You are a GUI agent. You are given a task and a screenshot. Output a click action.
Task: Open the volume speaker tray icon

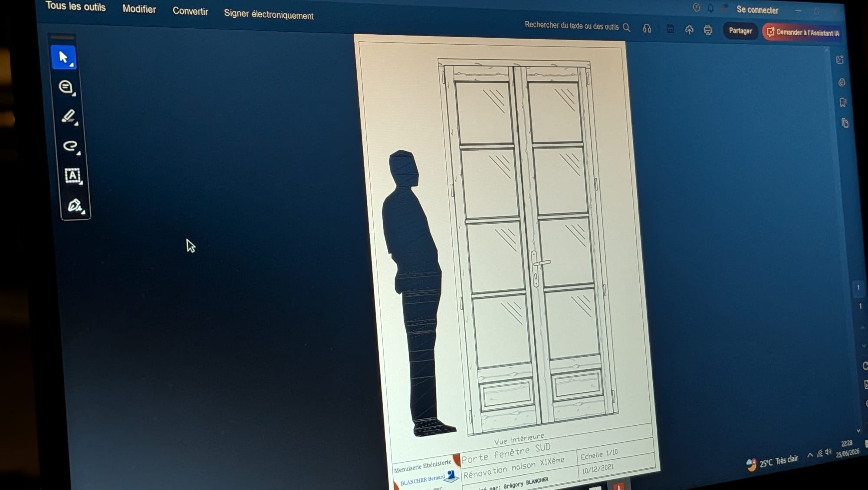[828, 452]
